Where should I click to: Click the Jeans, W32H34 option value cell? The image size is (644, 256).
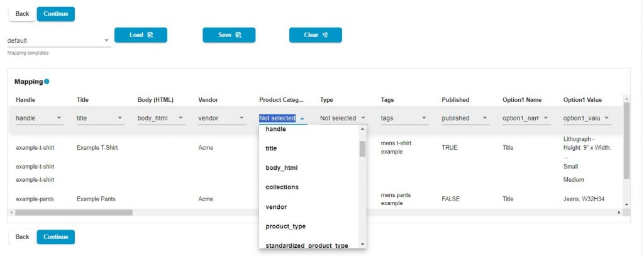584,199
